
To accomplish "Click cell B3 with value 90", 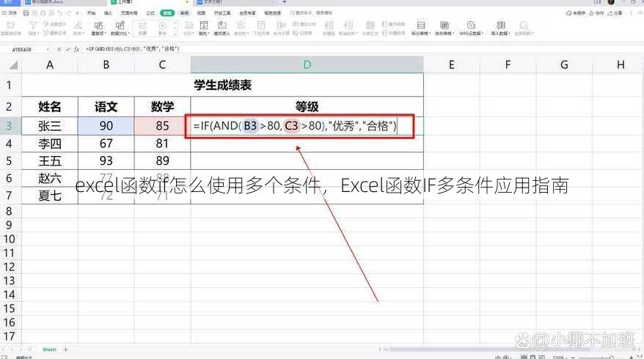I will pyautogui.click(x=106, y=125).
